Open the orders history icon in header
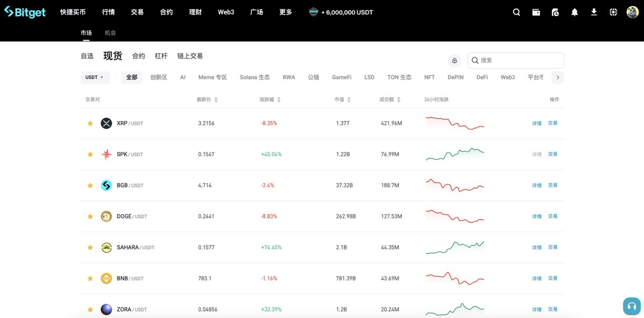 tap(555, 12)
